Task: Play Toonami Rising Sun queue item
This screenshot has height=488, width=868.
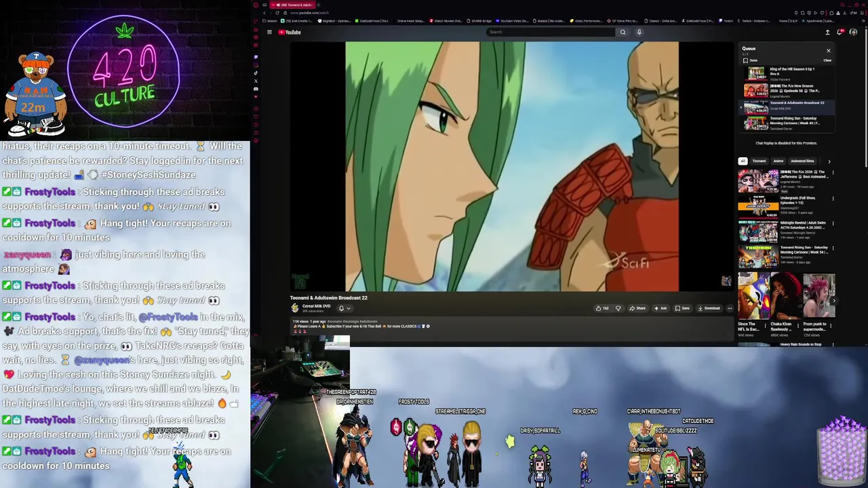Action: point(787,123)
